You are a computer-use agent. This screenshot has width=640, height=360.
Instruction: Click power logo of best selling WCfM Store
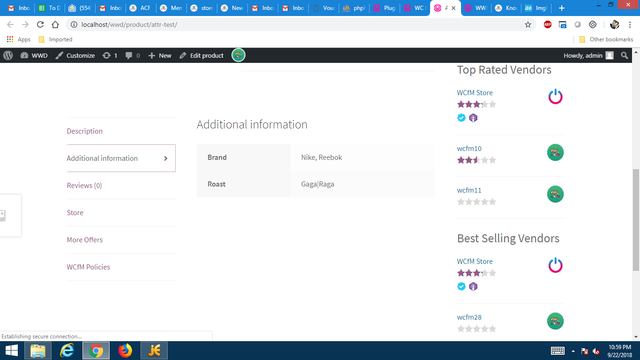555,265
